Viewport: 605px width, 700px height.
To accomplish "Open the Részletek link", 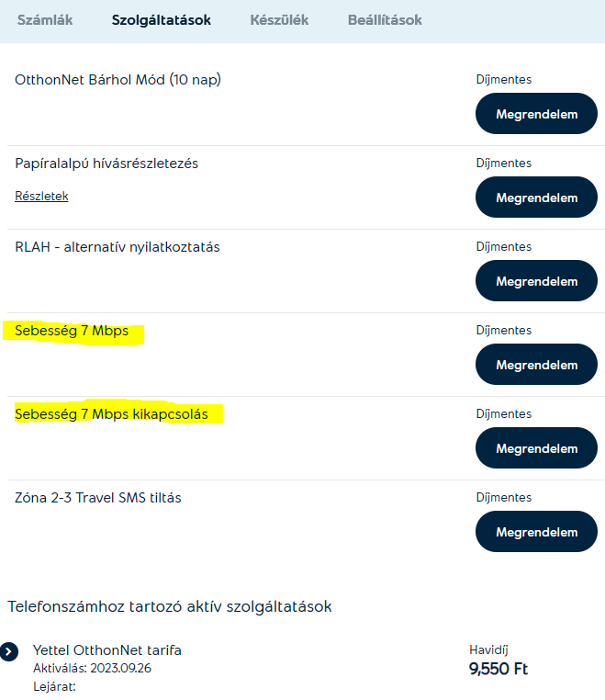I will coord(41,196).
